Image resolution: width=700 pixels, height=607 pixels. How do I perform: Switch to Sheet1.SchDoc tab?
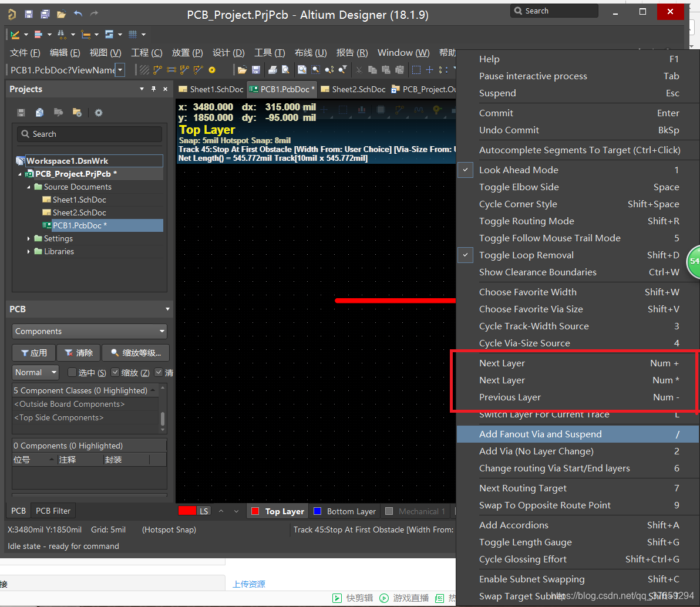click(211, 89)
